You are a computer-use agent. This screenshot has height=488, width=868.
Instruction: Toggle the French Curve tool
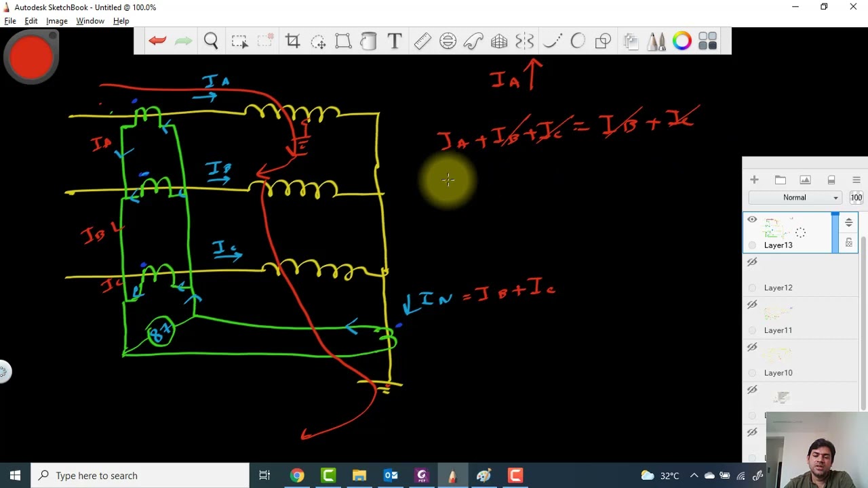point(473,41)
